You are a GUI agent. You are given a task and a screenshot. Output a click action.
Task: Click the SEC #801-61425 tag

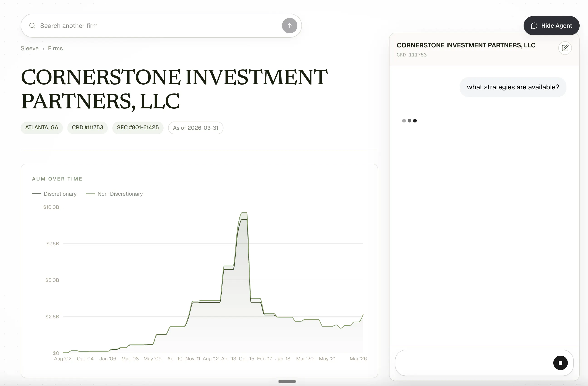138,128
